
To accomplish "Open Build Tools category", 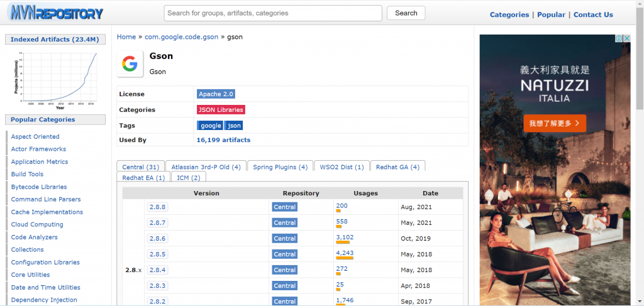I will pos(27,174).
